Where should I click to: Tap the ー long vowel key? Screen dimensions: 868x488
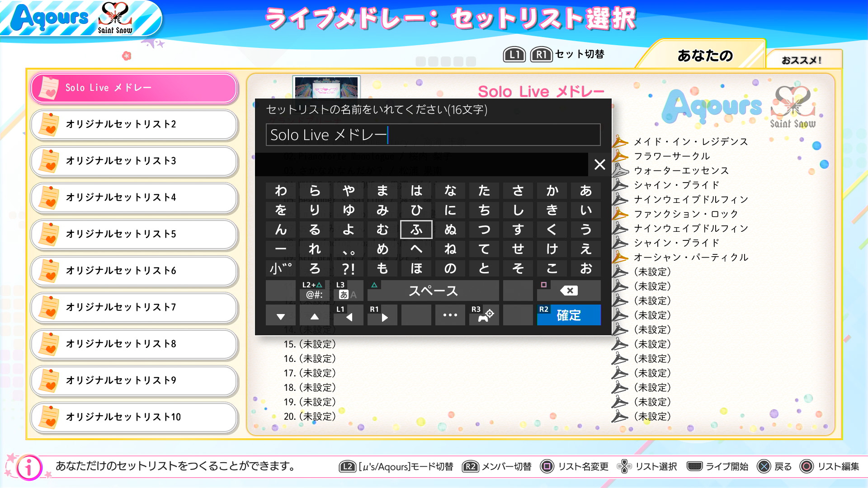click(x=281, y=249)
